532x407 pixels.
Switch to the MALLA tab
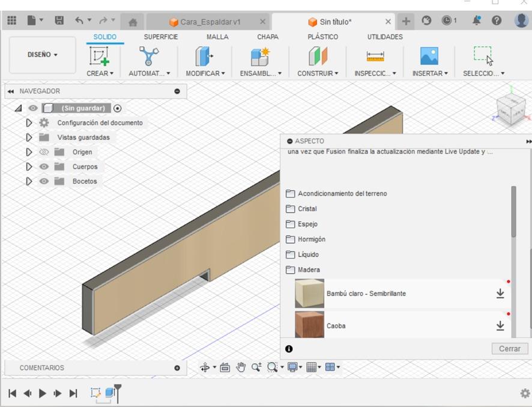click(x=217, y=37)
